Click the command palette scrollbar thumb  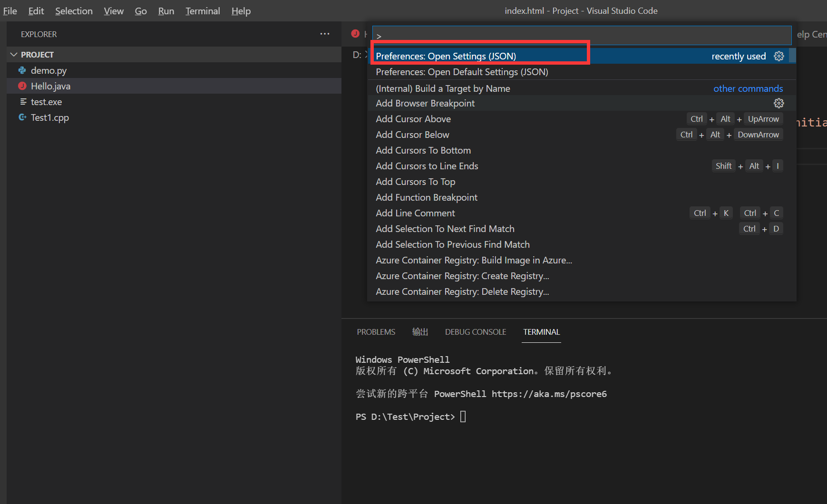tap(793, 55)
